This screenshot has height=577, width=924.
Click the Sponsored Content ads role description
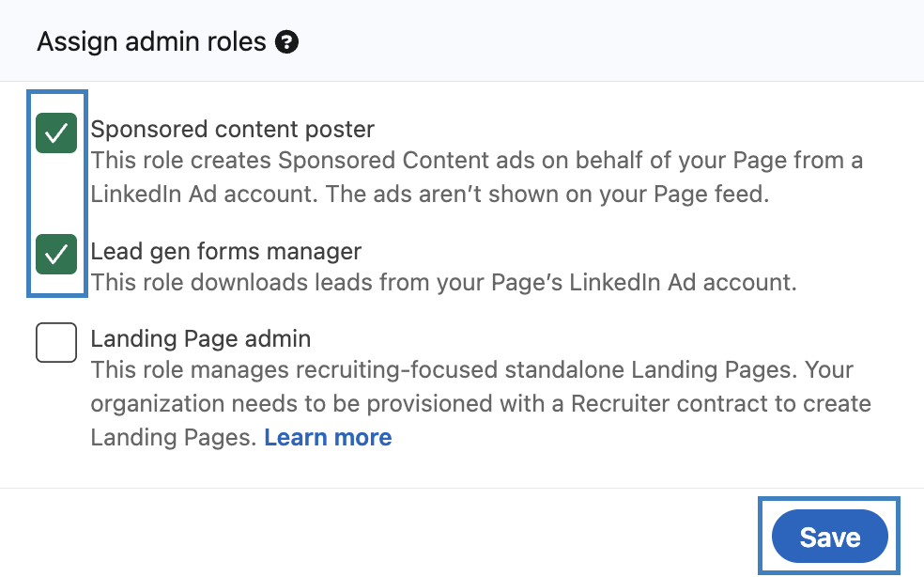click(476, 177)
